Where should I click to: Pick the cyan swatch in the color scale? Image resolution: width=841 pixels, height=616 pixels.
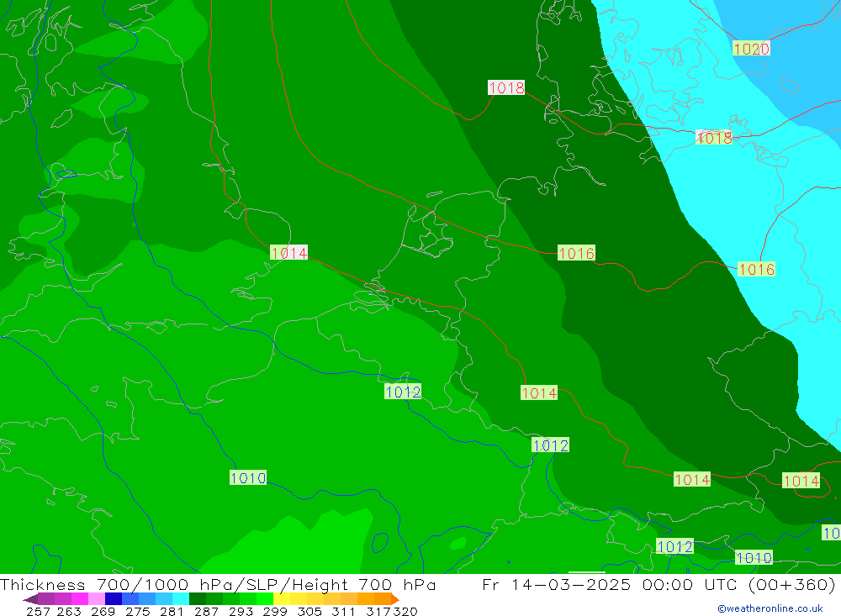point(181,599)
